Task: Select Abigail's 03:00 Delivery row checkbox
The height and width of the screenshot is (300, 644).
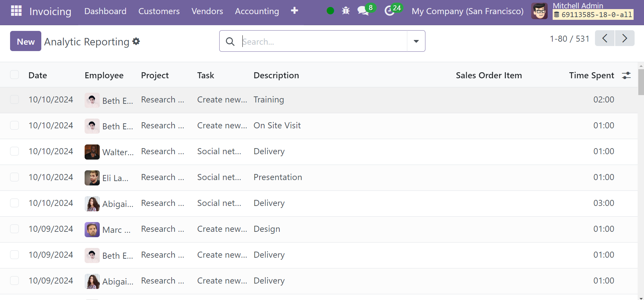Action: coord(14,203)
